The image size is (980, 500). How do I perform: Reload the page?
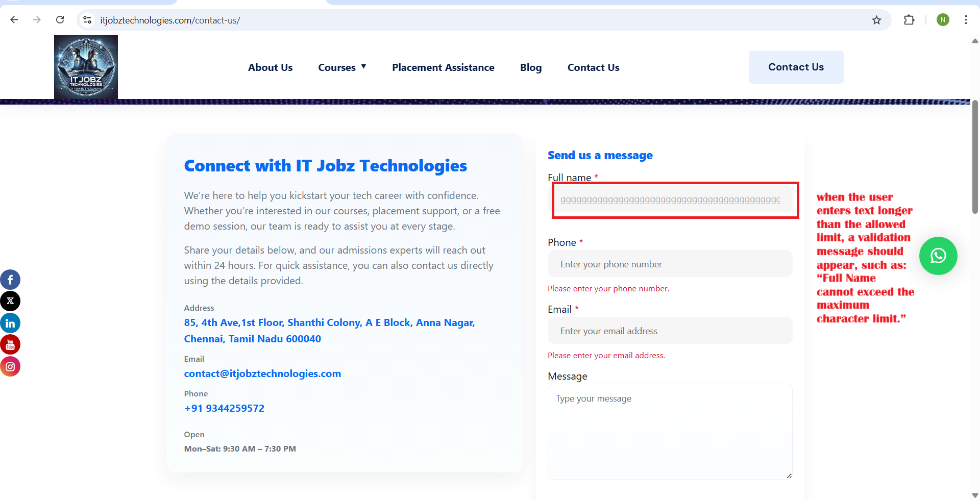(60, 20)
